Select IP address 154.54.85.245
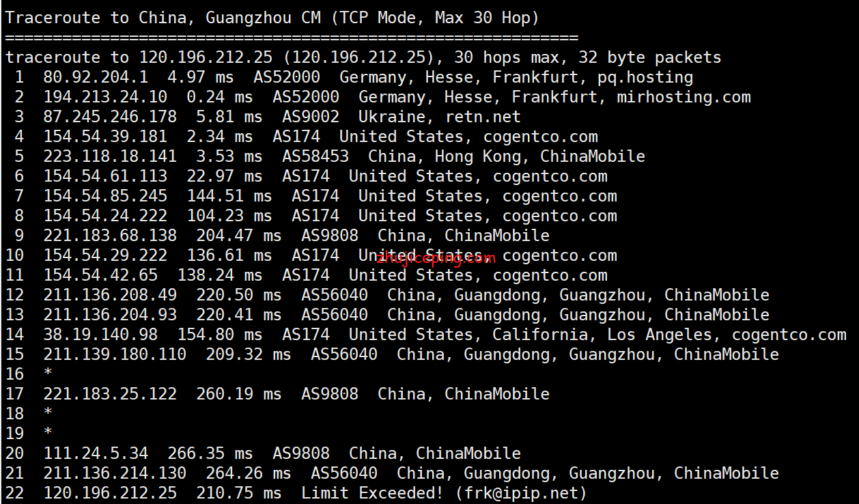Viewport: 859px width, 504px height. click(x=105, y=196)
